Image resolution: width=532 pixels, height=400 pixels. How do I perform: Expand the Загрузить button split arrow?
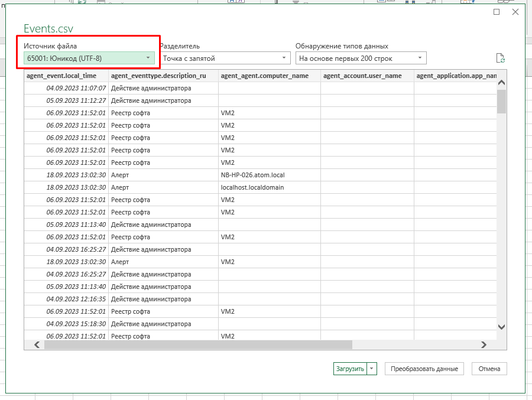371,368
